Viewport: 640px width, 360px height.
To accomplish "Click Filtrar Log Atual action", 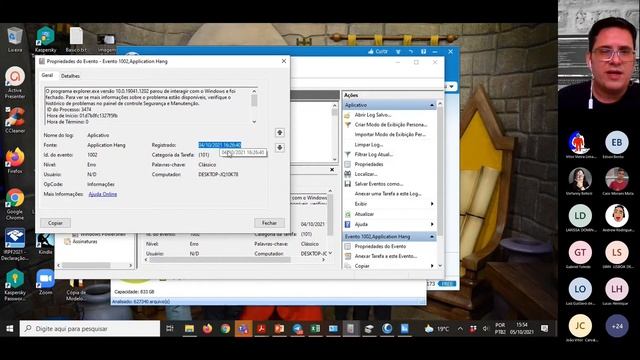I will 373,155.
